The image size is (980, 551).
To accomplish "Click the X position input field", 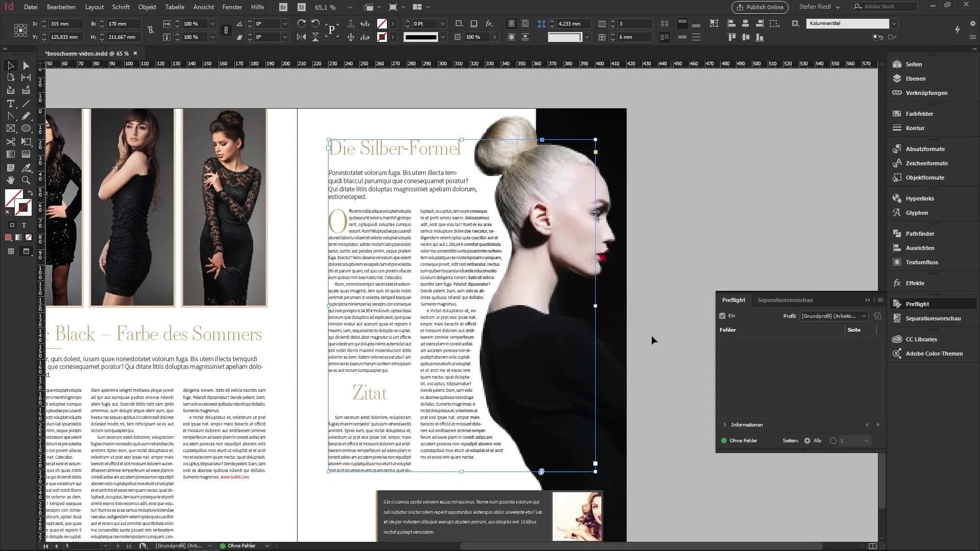I will pyautogui.click(x=66, y=24).
